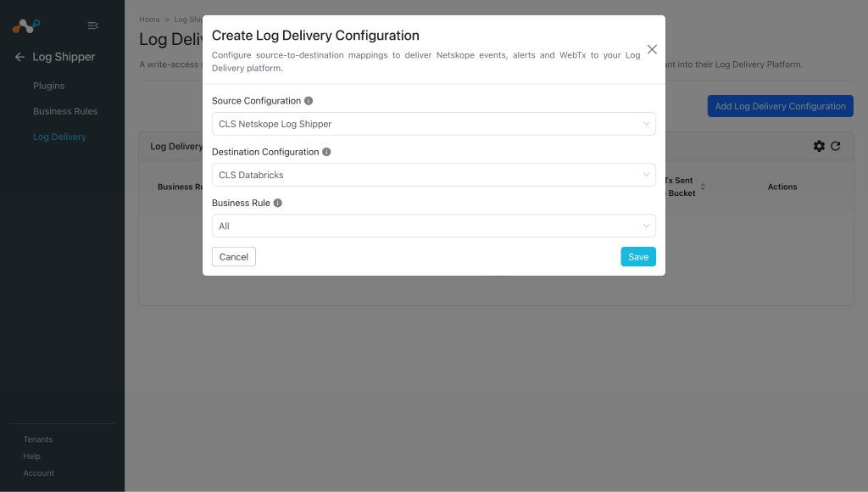Open the Business Rule dropdown set to All
Image resolution: width=868 pixels, height=492 pixels.
pos(433,226)
